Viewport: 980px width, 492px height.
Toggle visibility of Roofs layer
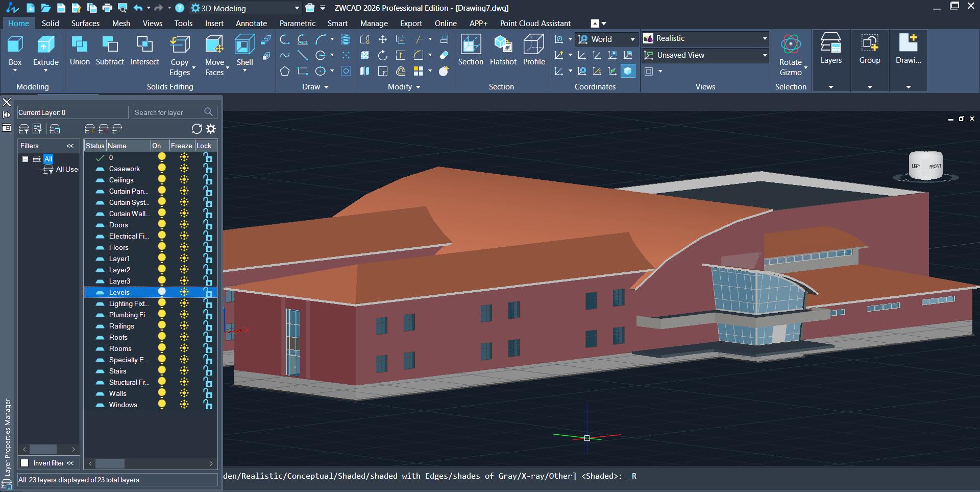(x=162, y=337)
